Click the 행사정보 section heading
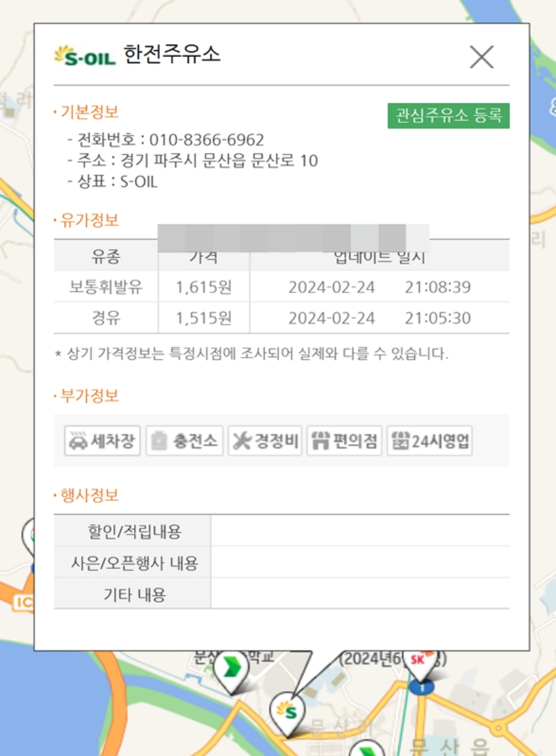This screenshot has width=556, height=756. [89, 495]
